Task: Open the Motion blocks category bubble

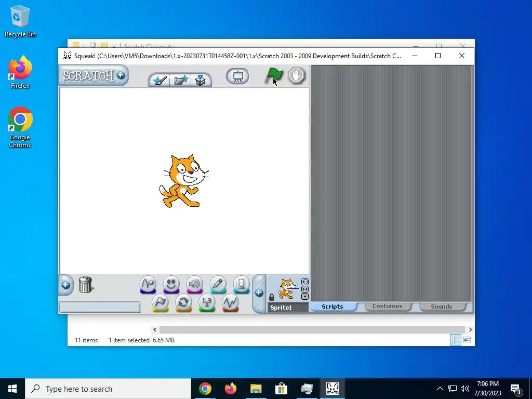Action: tap(148, 284)
